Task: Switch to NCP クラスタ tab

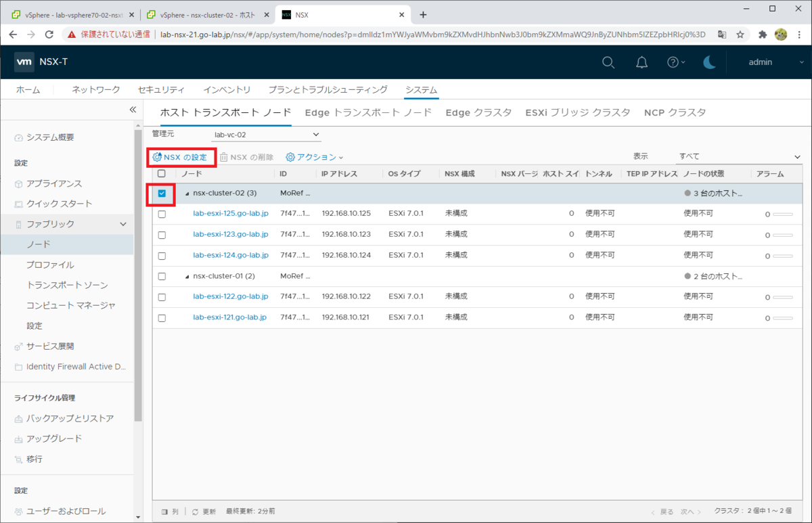Action: pos(675,113)
